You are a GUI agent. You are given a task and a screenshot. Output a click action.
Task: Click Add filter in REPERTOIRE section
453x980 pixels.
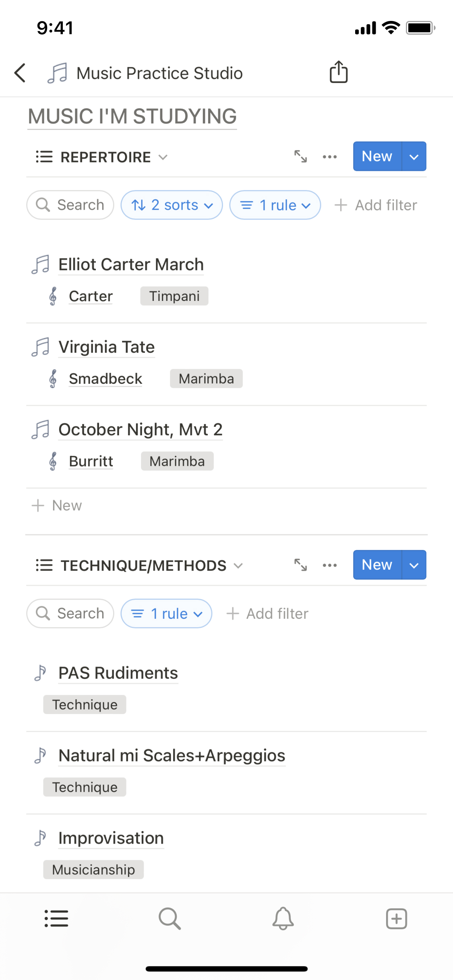[x=376, y=205]
